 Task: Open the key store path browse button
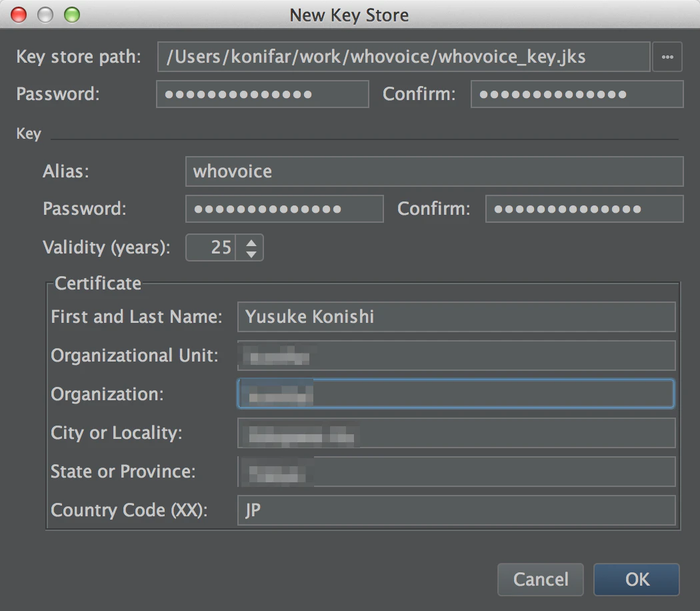point(667,57)
